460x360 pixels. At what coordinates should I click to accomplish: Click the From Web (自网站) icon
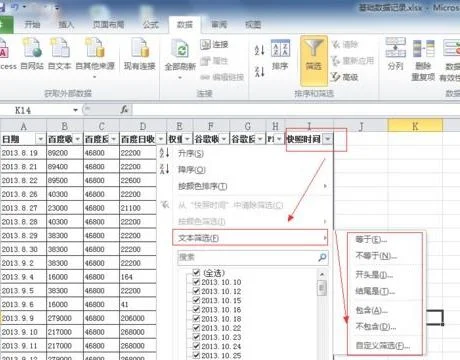point(32,48)
